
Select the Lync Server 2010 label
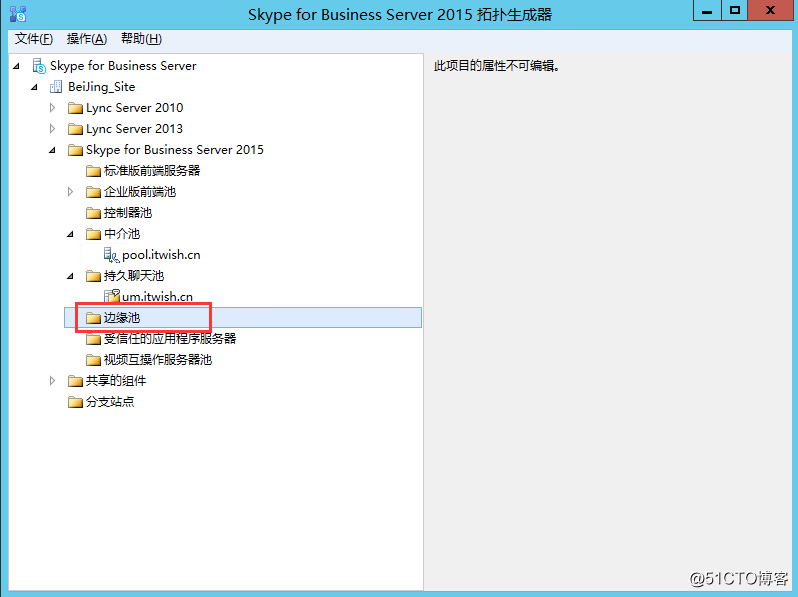pos(134,108)
